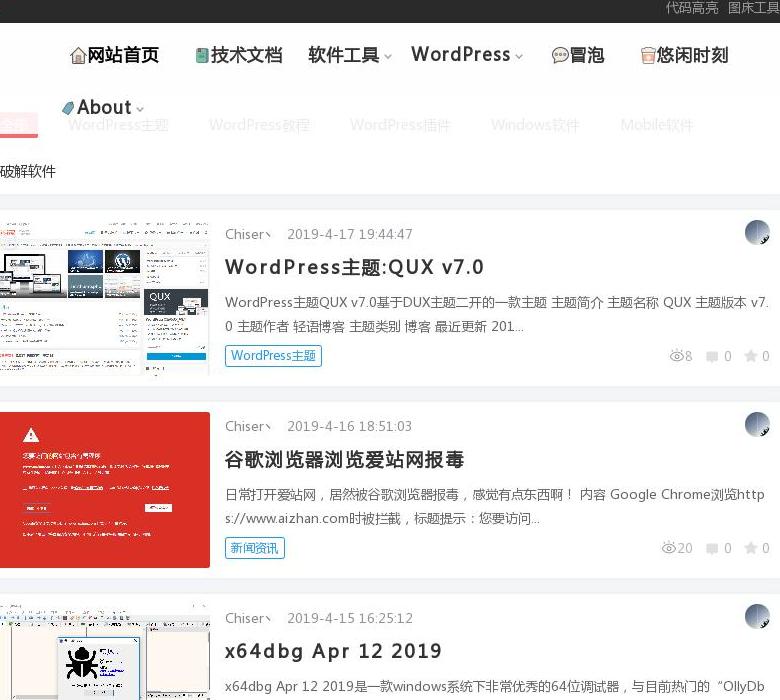Select the 破解软件 category

[28, 172]
